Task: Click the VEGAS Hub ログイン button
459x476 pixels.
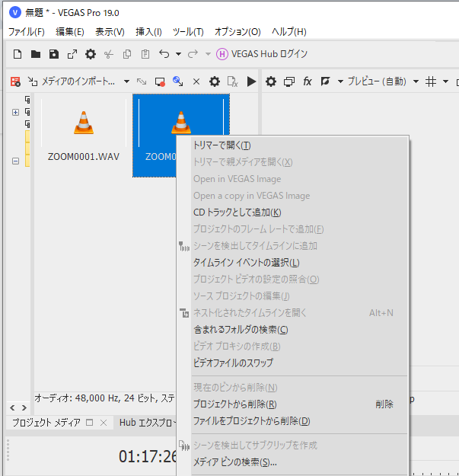Action: pos(262,54)
